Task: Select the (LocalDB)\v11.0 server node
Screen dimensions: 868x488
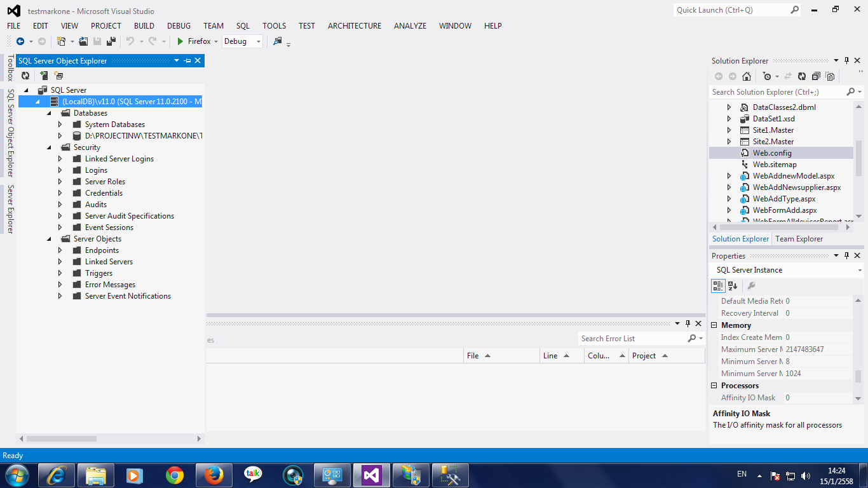Action: coord(110,102)
